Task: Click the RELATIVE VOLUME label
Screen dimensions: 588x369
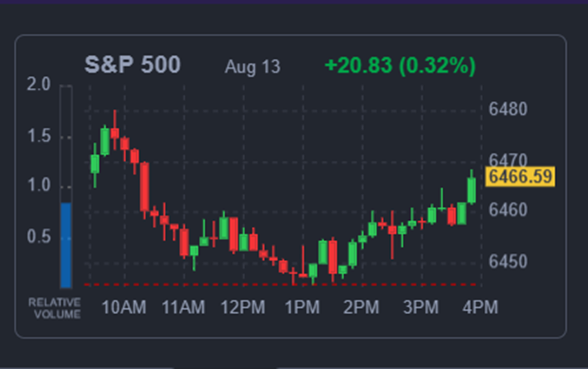Action: point(55,308)
